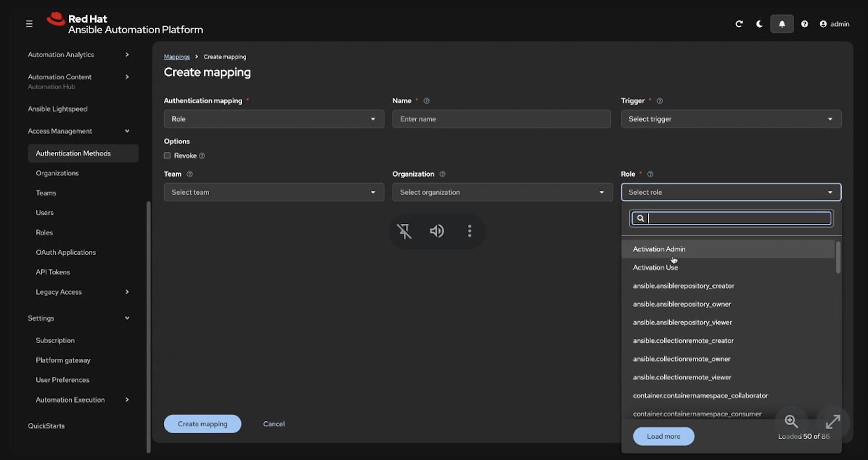Open User Preferences
The image size is (868, 460).
coord(63,380)
